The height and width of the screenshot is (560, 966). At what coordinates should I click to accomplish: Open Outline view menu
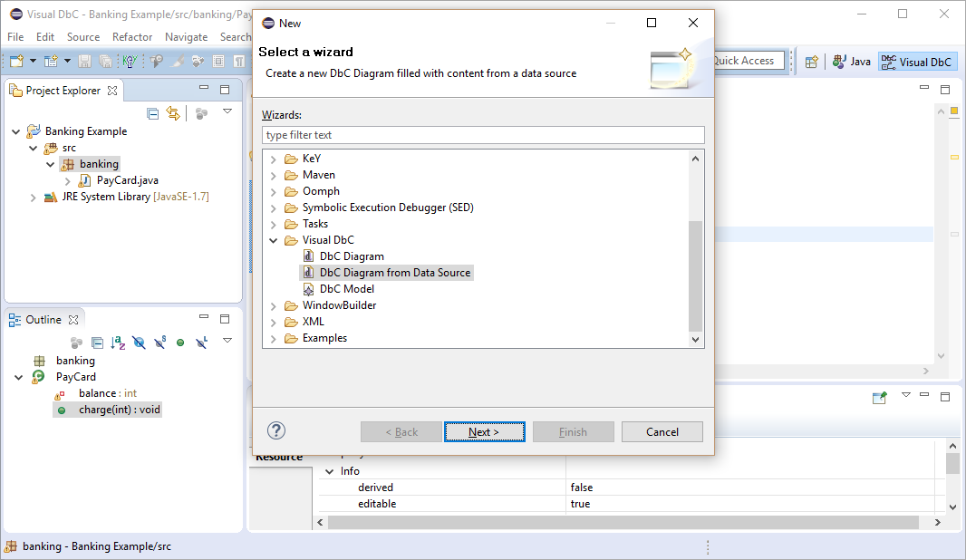(x=227, y=340)
